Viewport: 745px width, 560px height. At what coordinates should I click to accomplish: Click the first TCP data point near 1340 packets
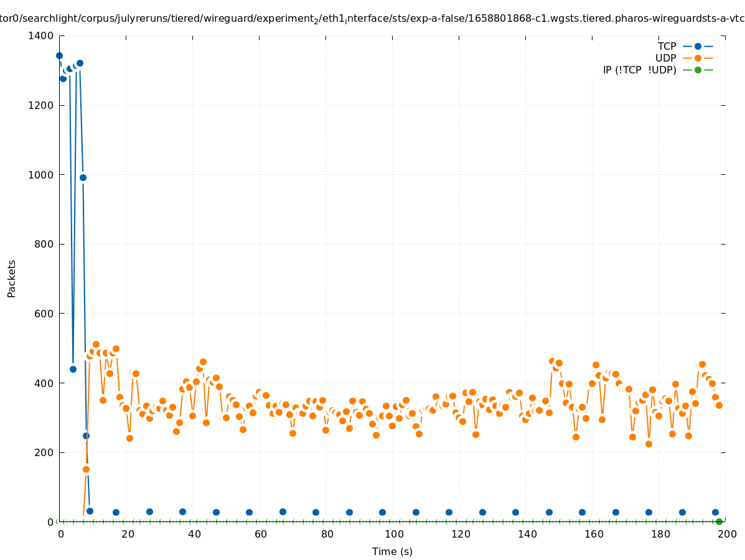click(59, 55)
